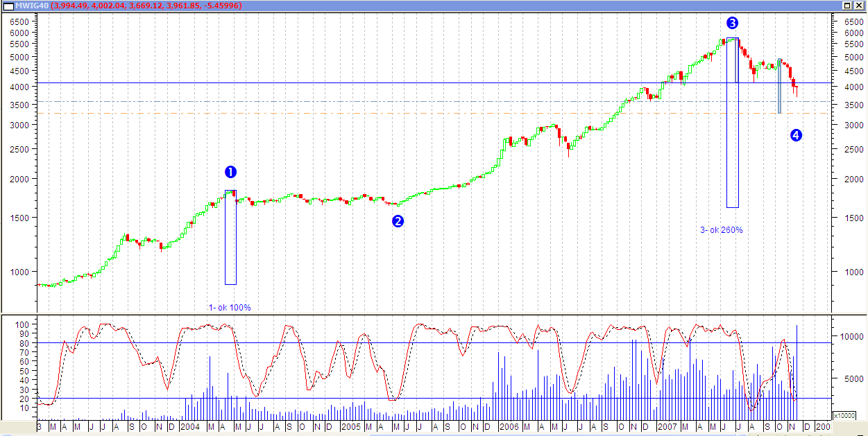Select the numbered marker 2 on chart
This screenshot has width=868, height=436.
click(x=398, y=221)
